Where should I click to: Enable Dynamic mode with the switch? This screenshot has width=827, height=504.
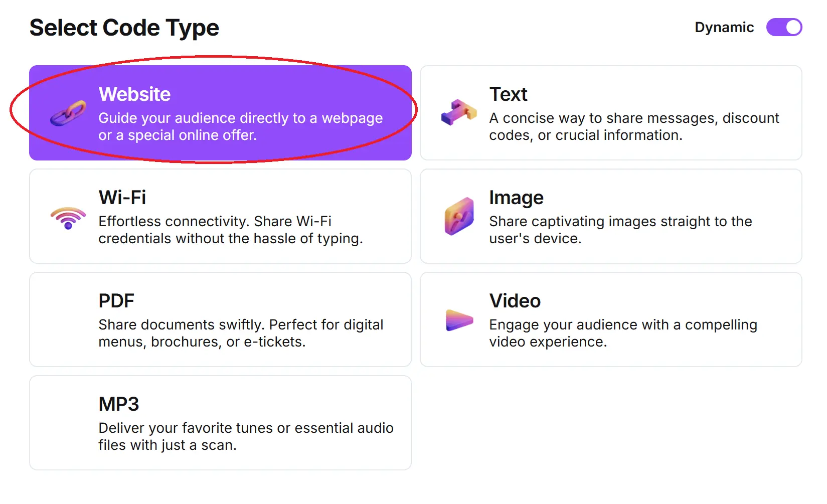tap(784, 28)
